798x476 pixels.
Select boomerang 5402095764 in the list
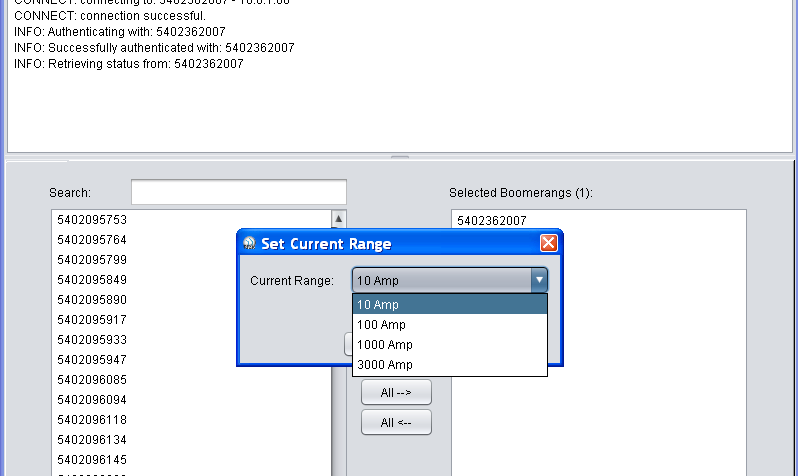(191, 240)
